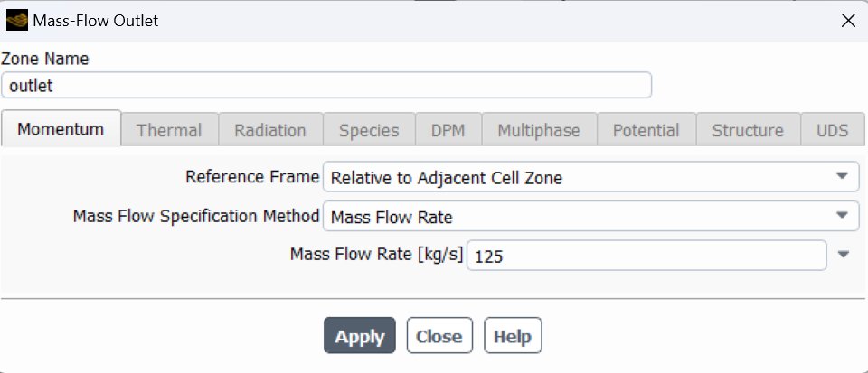This screenshot has width=868, height=373.
Task: Click the Ansys Fluent logo icon
Action: [16, 20]
